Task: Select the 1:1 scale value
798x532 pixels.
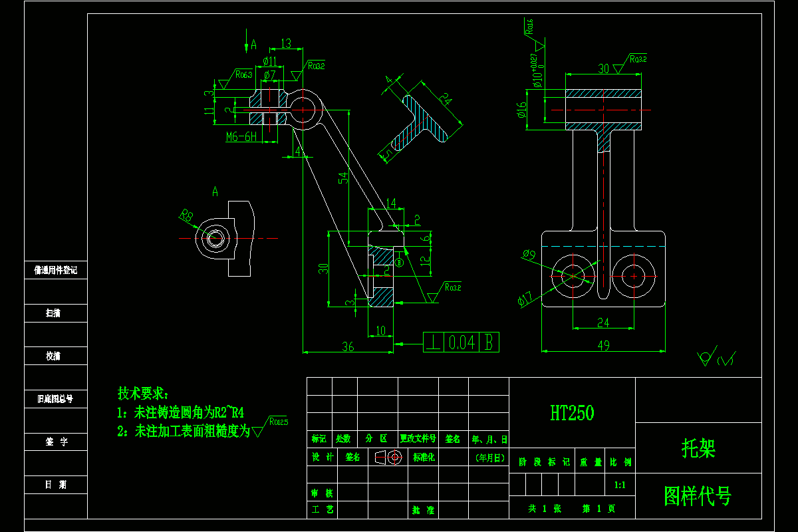Action: 620,485
